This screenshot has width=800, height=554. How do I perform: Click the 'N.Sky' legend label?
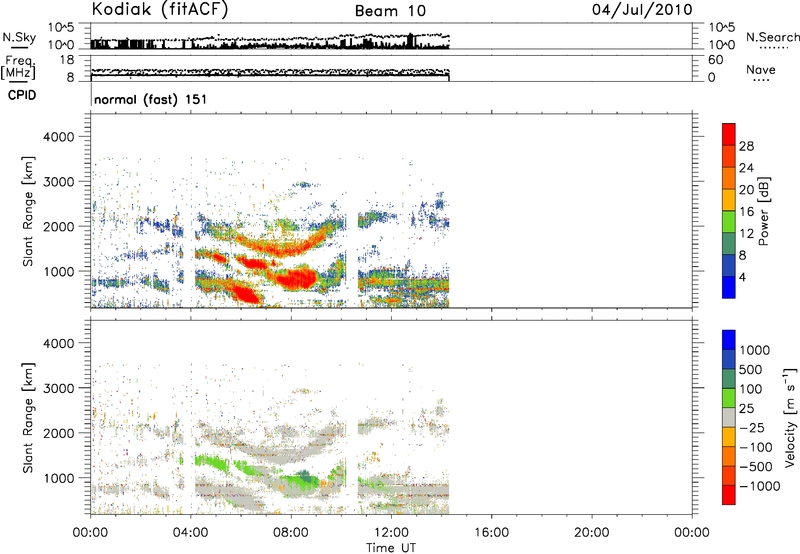pyautogui.click(x=19, y=37)
